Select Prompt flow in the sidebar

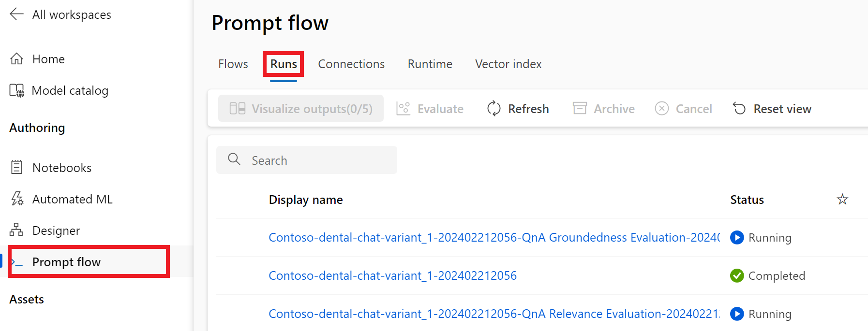(66, 262)
